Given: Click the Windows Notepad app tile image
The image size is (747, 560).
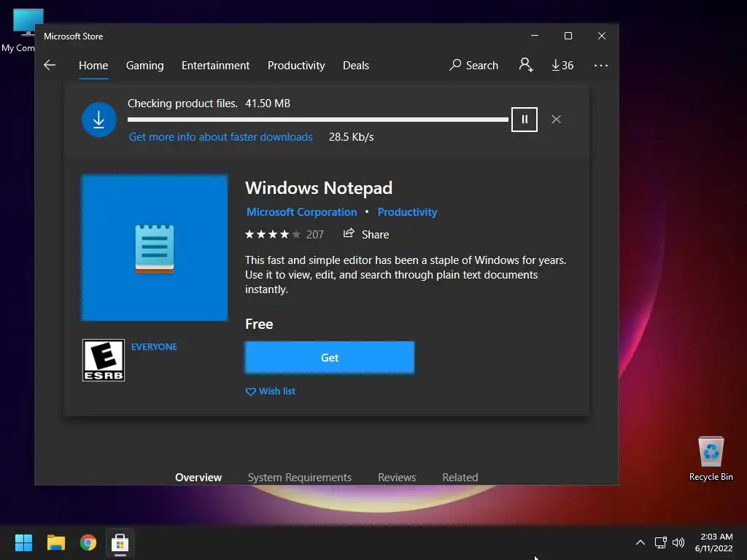Looking at the screenshot, I should click(155, 248).
